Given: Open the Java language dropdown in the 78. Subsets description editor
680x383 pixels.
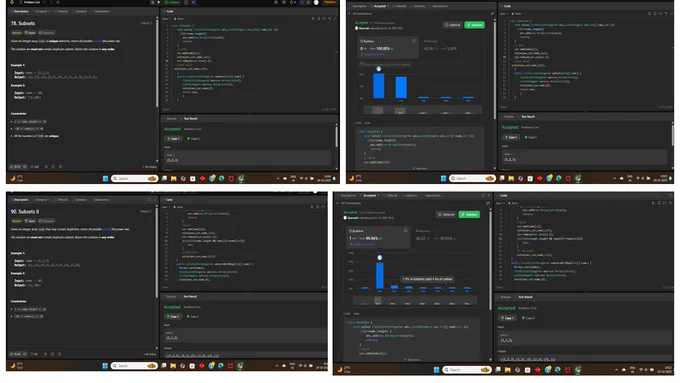Looking at the screenshot, I should point(166,19).
